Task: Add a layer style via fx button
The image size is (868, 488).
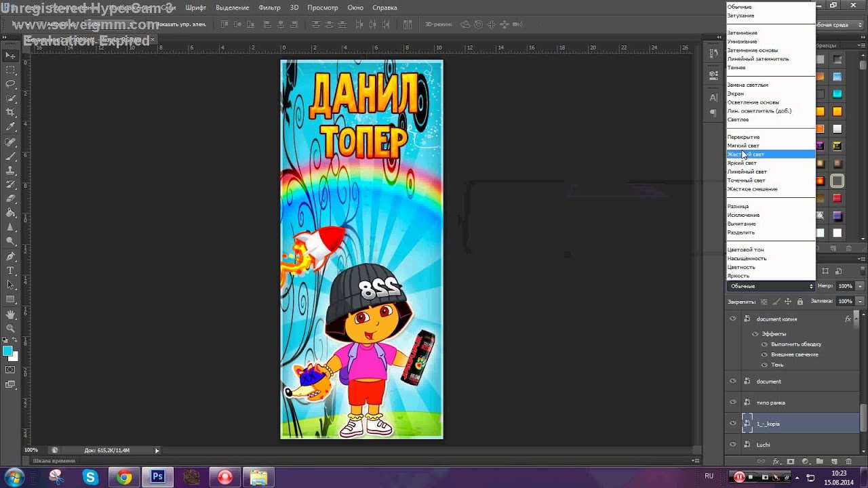Action: pyautogui.click(x=776, y=462)
